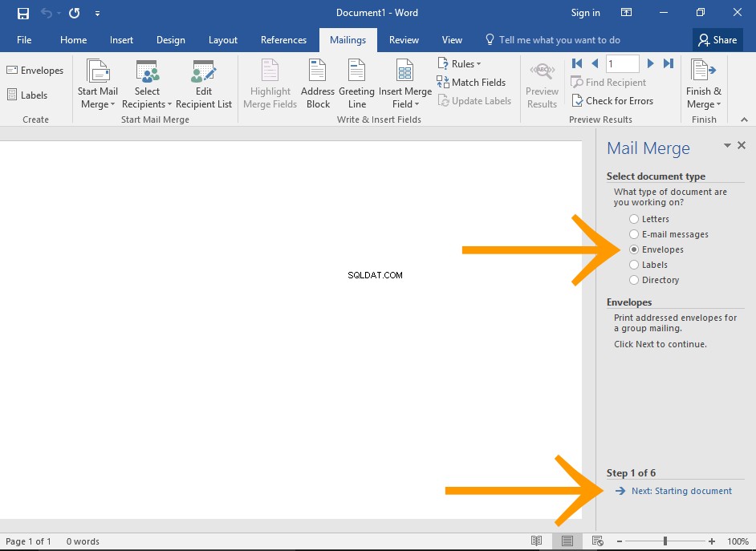Click Check for Errors
The width and height of the screenshot is (756, 551).
coord(612,101)
